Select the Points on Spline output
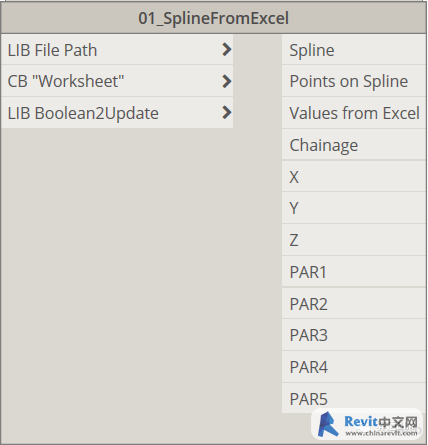Screen dimensions: 428x445 (x=354, y=81)
